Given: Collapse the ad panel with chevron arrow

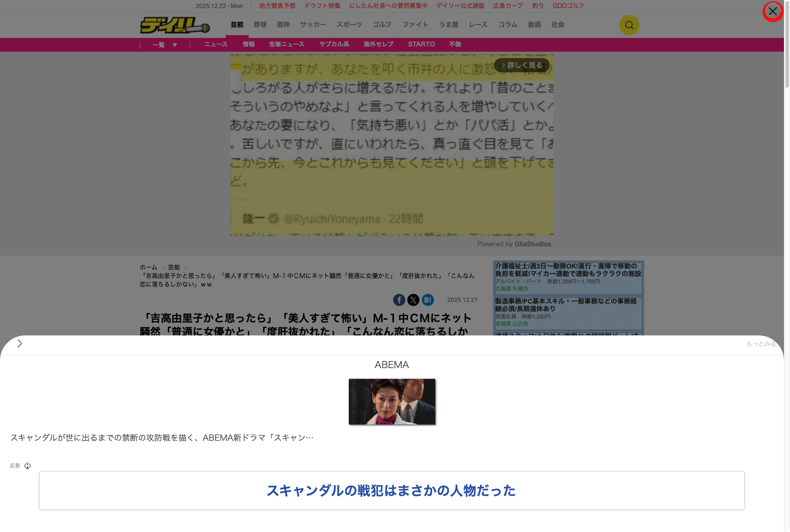Looking at the screenshot, I should point(20,343).
